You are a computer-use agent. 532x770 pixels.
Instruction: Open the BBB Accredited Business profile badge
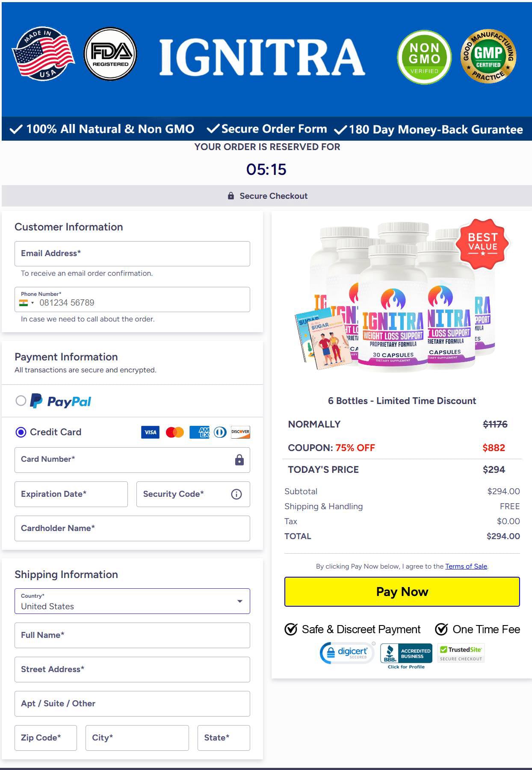(406, 656)
